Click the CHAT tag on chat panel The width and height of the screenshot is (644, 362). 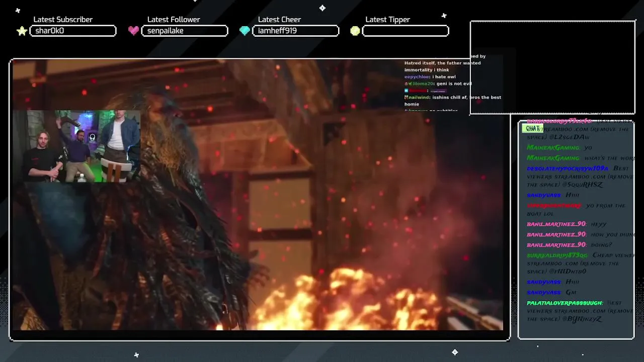click(x=532, y=129)
